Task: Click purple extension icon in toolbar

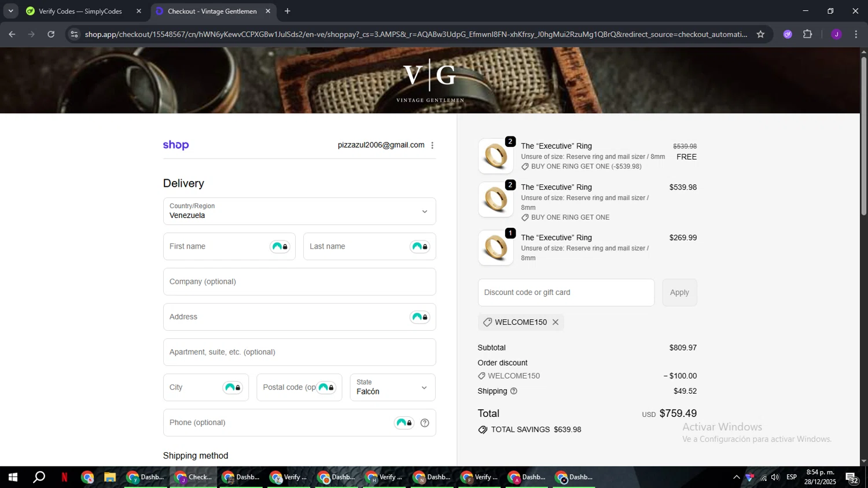Action: [788, 34]
